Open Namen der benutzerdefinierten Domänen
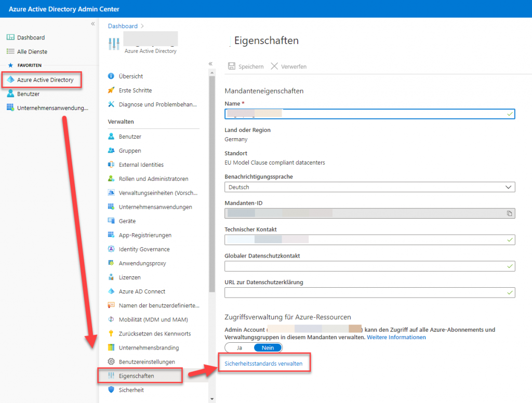Image resolution: width=532 pixels, height=403 pixels. coord(159,305)
